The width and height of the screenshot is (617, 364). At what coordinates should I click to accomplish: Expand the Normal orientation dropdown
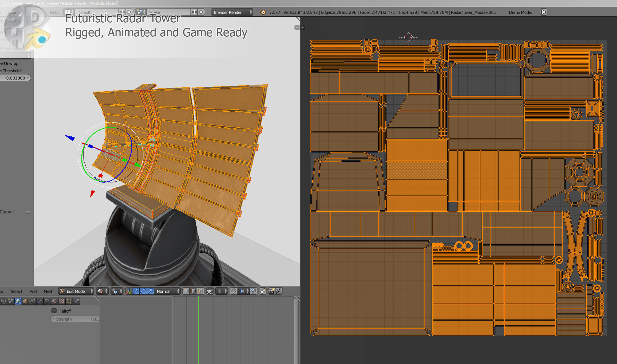tap(168, 291)
